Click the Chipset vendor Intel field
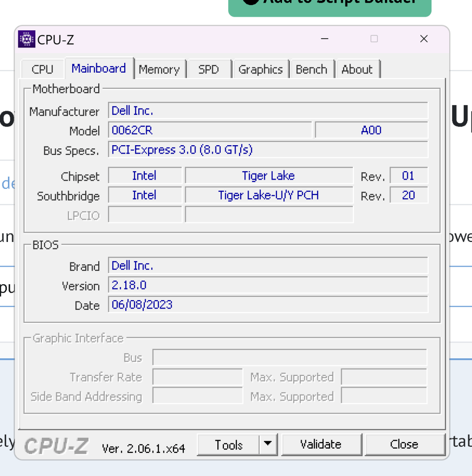The image size is (472, 476). [x=145, y=176]
